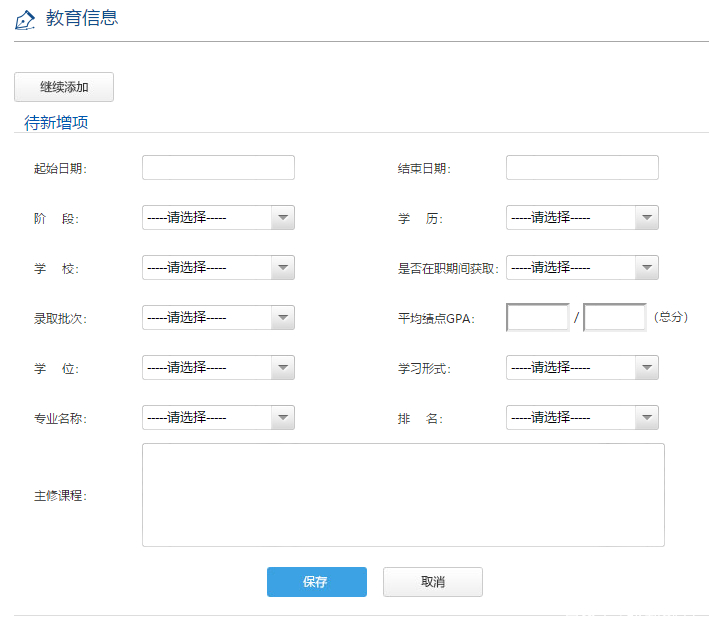The width and height of the screenshot is (709, 635).
Task: Expand the 学习形式 dropdown
Action: pyautogui.click(x=582, y=368)
